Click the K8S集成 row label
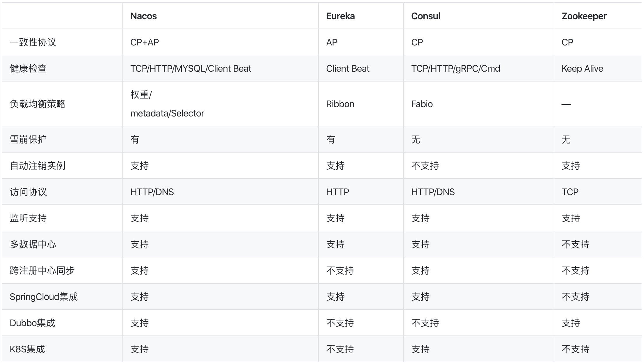The height and width of the screenshot is (364, 644). [27, 349]
